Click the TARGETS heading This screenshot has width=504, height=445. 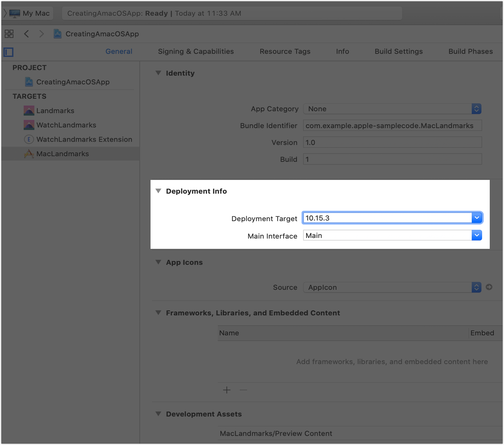click(30, 96)
